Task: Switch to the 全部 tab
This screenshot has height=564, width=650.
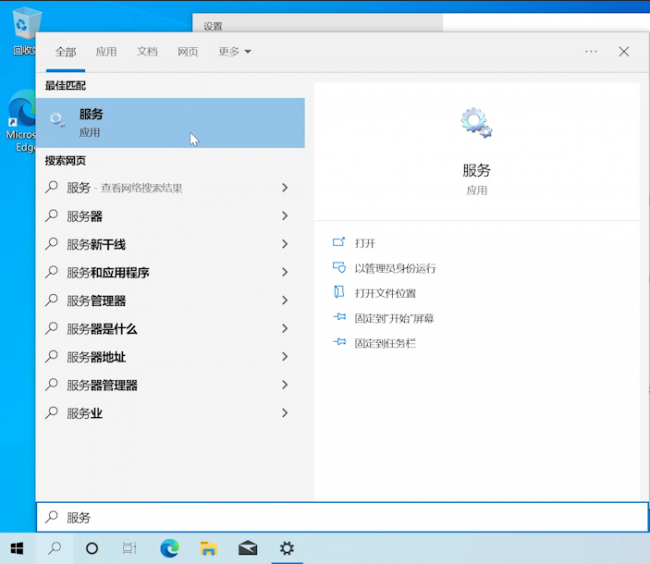Action: [x=65, y=52]
